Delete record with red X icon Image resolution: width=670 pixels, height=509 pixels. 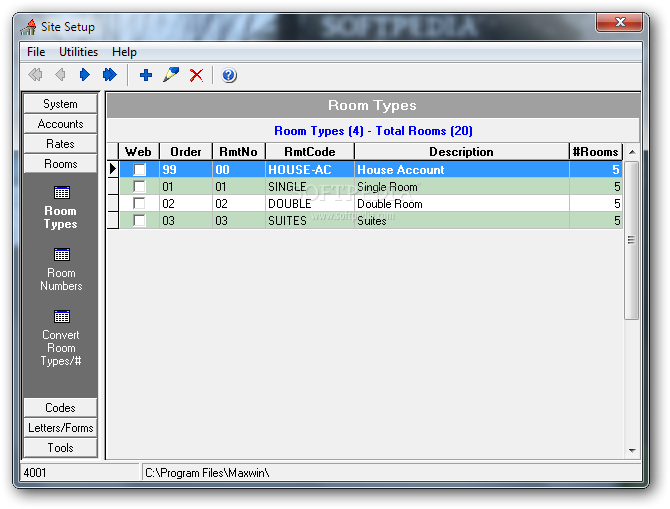196,75
